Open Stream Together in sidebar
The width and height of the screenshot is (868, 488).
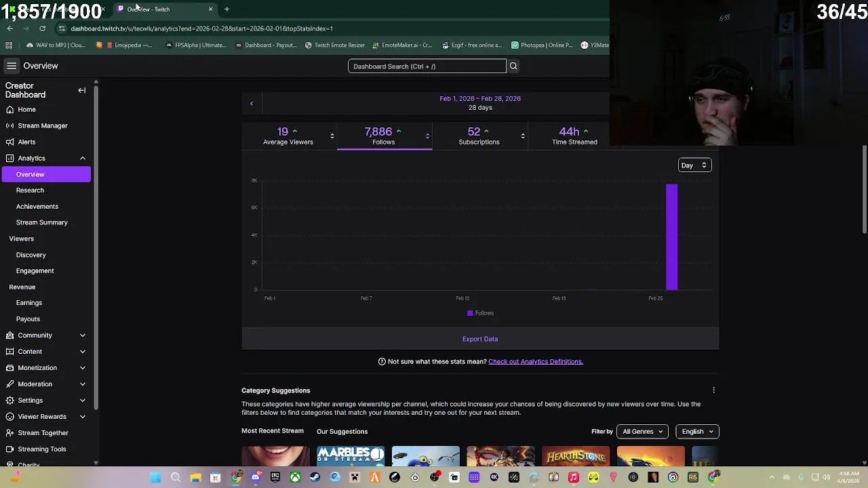coord(43,432)
